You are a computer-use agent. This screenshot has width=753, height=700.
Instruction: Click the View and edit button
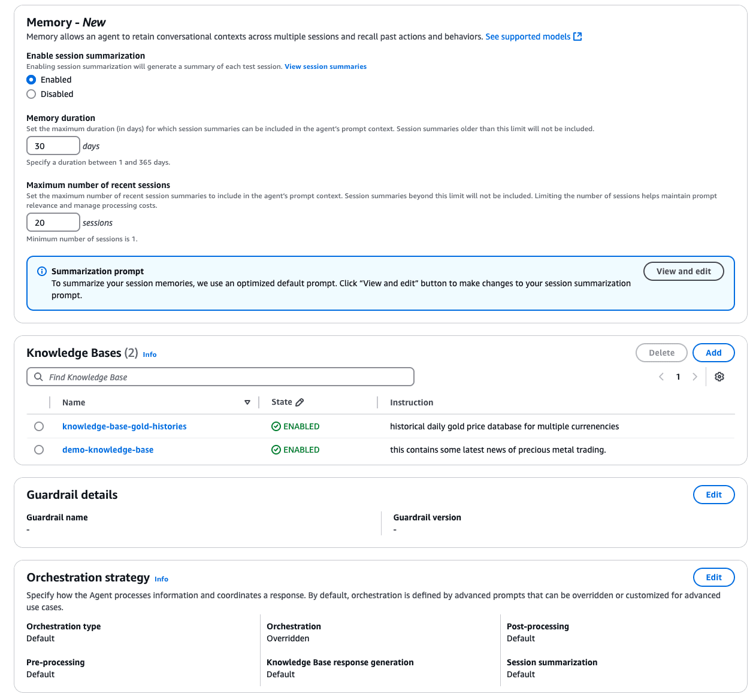pyautogui.click(x=684, y=271)
